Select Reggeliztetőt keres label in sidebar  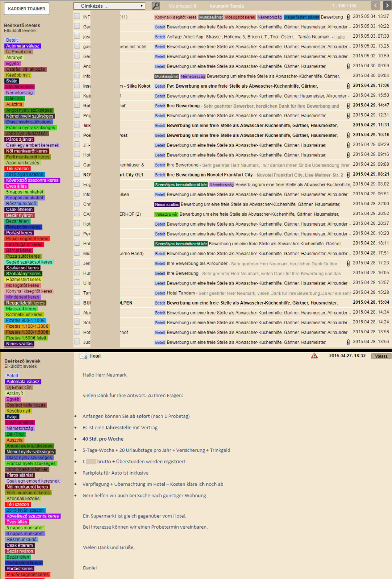[26, 303]
